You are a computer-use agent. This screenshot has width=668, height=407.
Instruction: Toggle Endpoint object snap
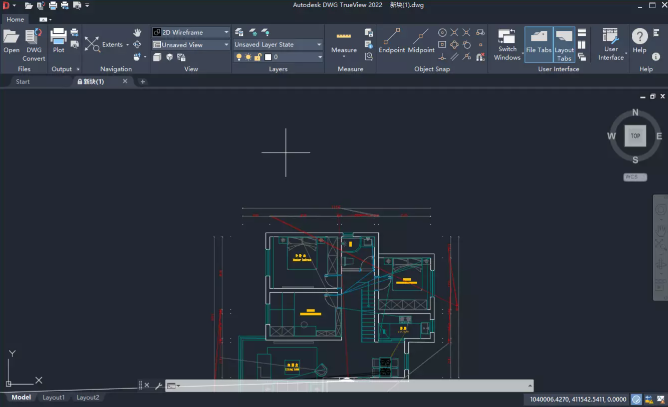pyautogui.click(x=392, y=41)
